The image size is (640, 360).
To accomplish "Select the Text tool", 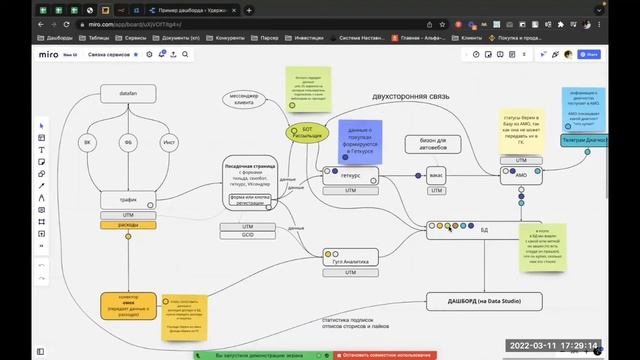I will click(41, 150).
